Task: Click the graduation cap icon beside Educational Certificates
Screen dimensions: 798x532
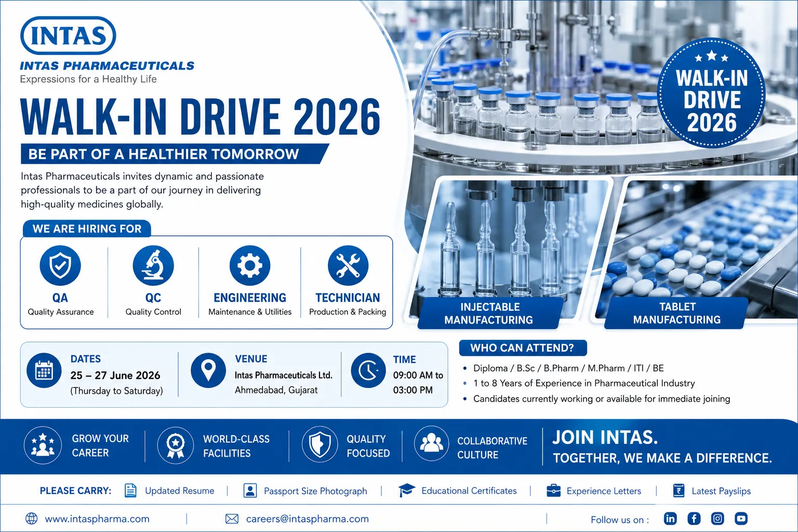Action: tap(406, 490)
